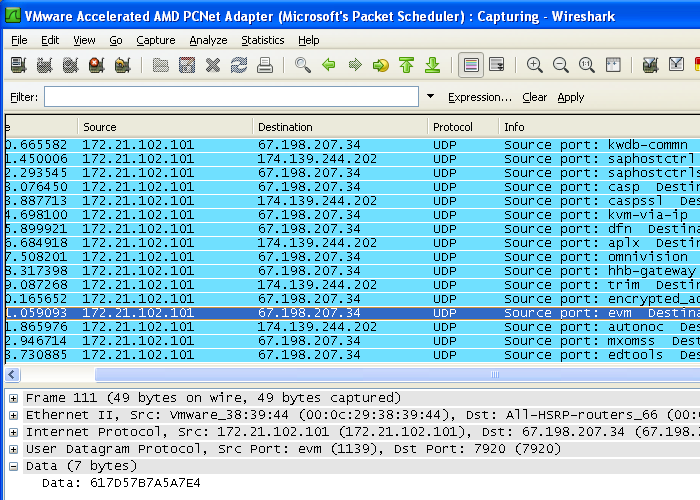The width and height of the screenshot is (700, 500).
Task: Open the Edit menu
Action: point(50,40)
